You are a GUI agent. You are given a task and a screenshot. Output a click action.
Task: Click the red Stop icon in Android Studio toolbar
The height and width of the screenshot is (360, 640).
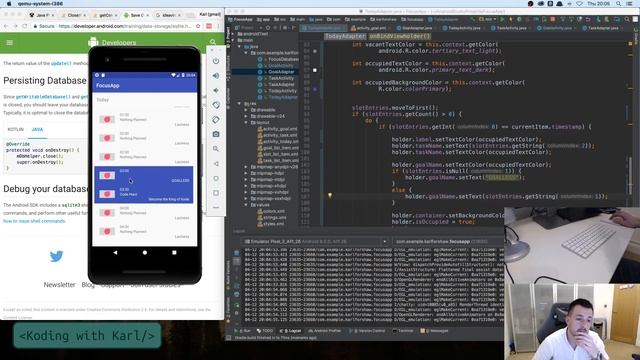[x=553, y=19]
